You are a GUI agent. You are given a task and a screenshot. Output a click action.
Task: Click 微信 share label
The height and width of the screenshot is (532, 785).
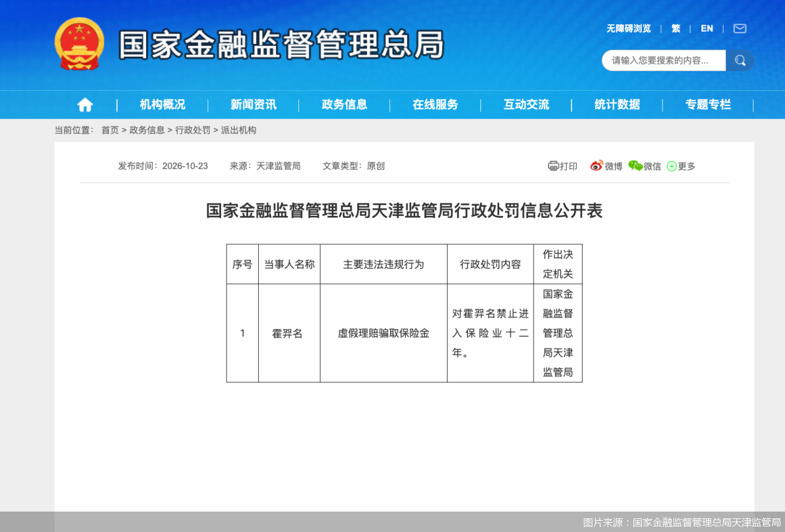pos(653,166)
